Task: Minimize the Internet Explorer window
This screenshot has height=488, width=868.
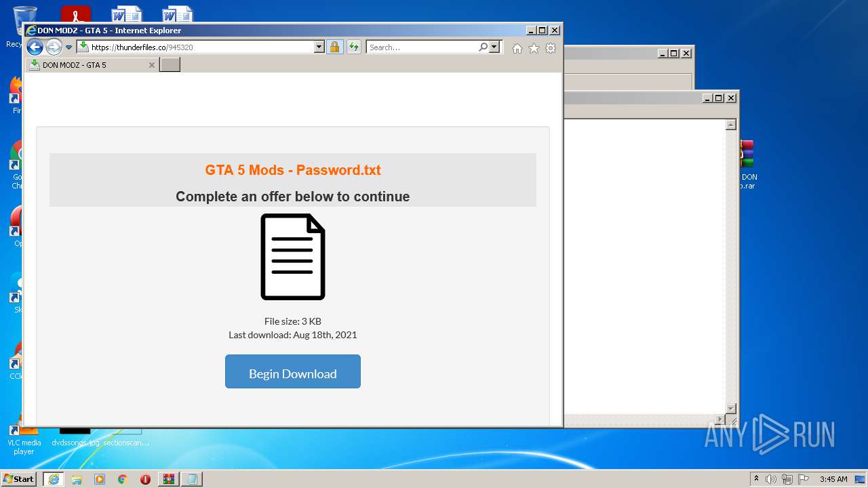Action: click(530, 30)
